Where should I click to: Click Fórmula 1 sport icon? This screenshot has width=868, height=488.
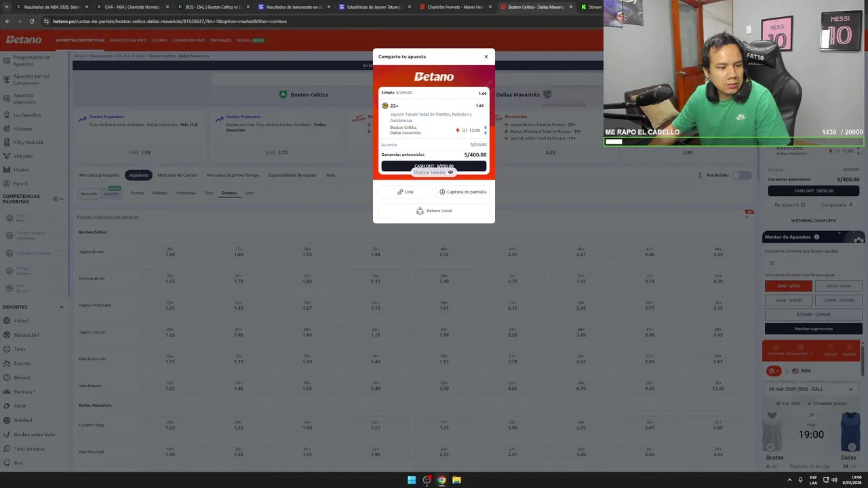coord(7,392)
